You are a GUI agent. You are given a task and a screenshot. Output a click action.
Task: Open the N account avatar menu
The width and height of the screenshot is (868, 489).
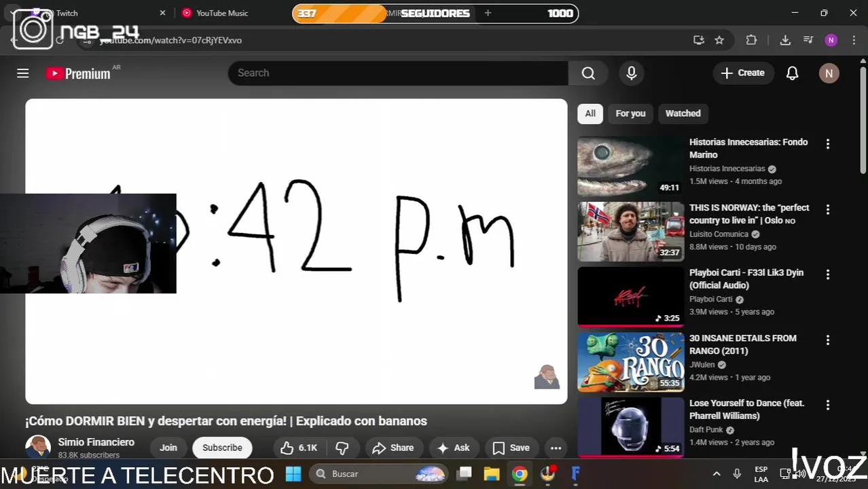point(829,73)
